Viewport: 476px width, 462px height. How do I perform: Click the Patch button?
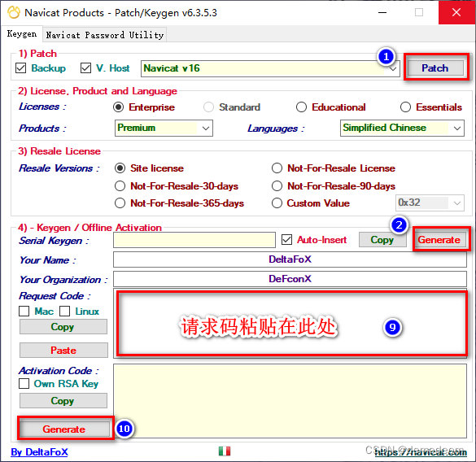click(435, 68)
